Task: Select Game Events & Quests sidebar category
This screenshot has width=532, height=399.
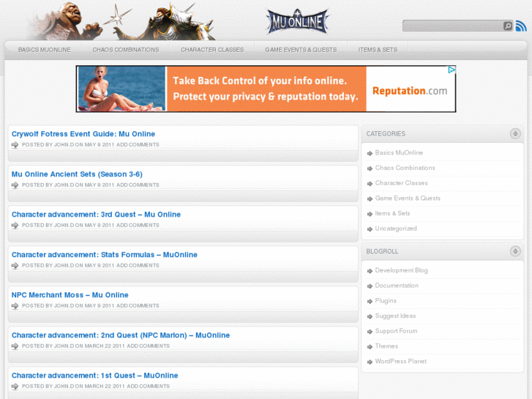Action: (x=408, y=198)
